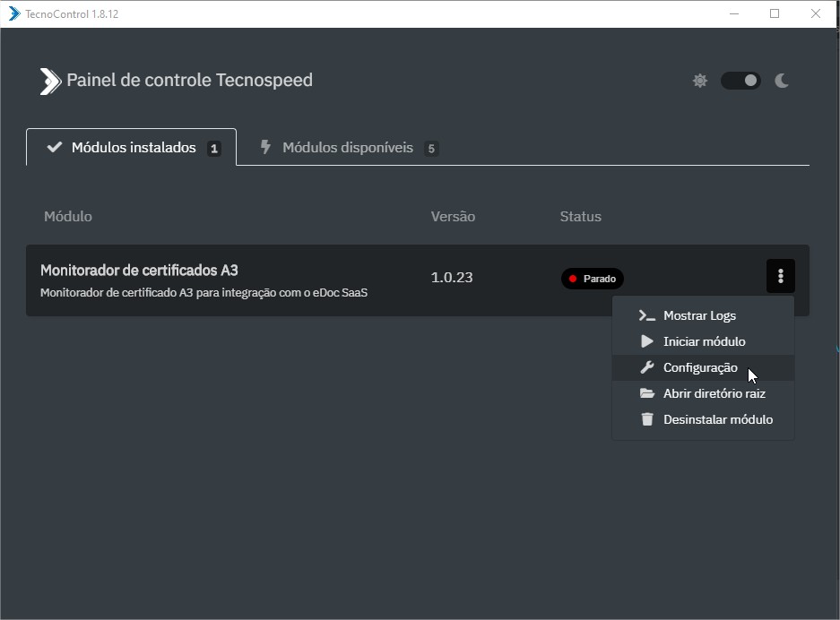Select Mostrar Logs from the menu
The image size is (840, 620).
point(703,316)
